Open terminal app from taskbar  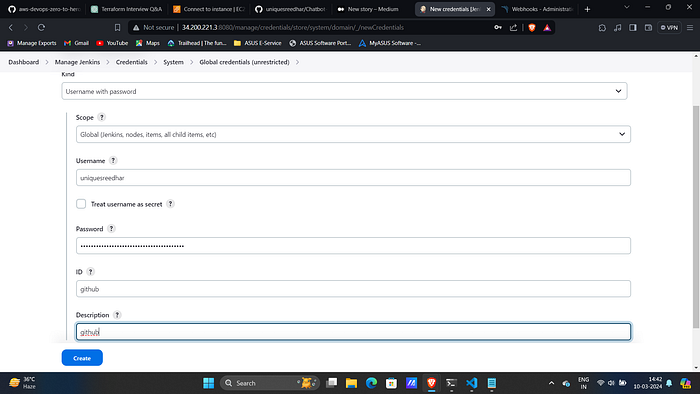pos(451,383)
